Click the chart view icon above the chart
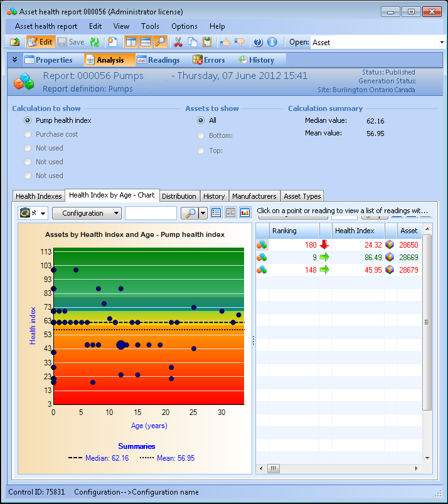448x504 pixels. click(x=245, y=213)
